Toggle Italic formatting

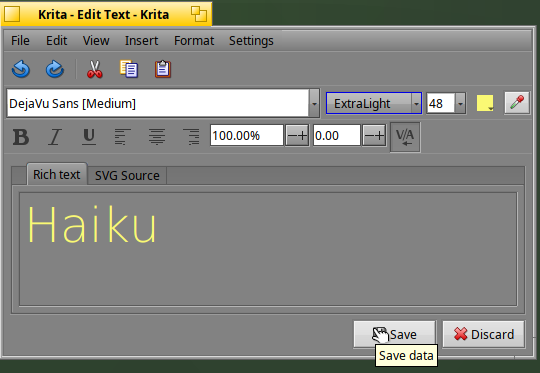point(55,137)
